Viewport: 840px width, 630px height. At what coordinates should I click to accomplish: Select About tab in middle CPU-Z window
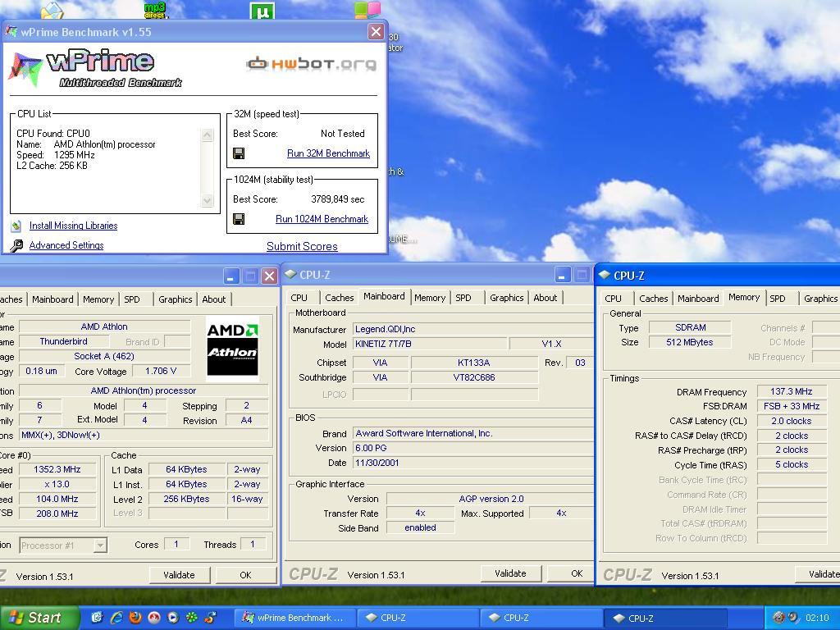[x=546, y=298]
